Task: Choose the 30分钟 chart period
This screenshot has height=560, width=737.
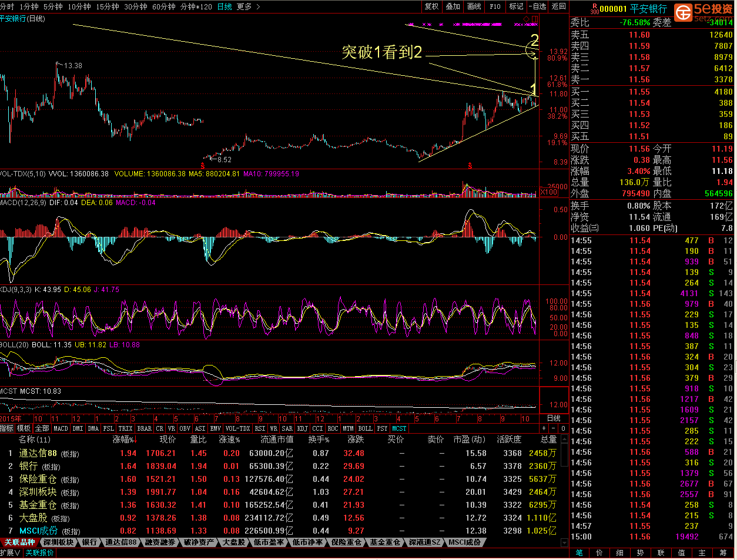Action: (136, 6)
